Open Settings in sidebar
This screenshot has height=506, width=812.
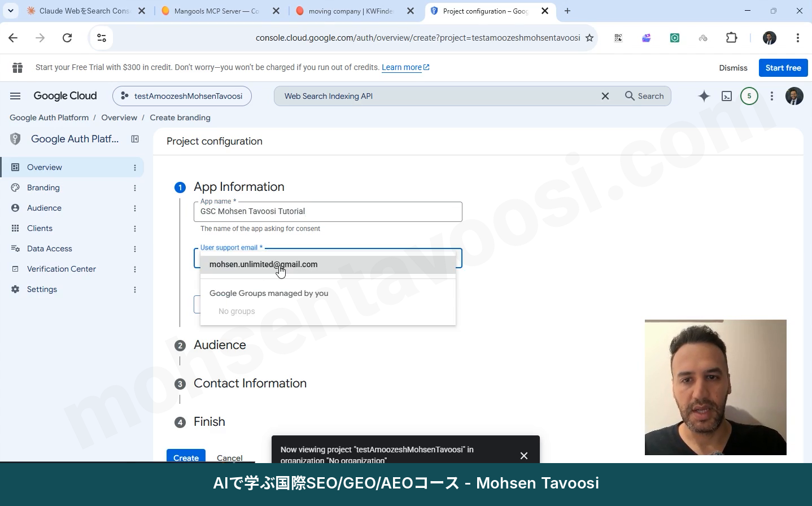coord(42,289)
